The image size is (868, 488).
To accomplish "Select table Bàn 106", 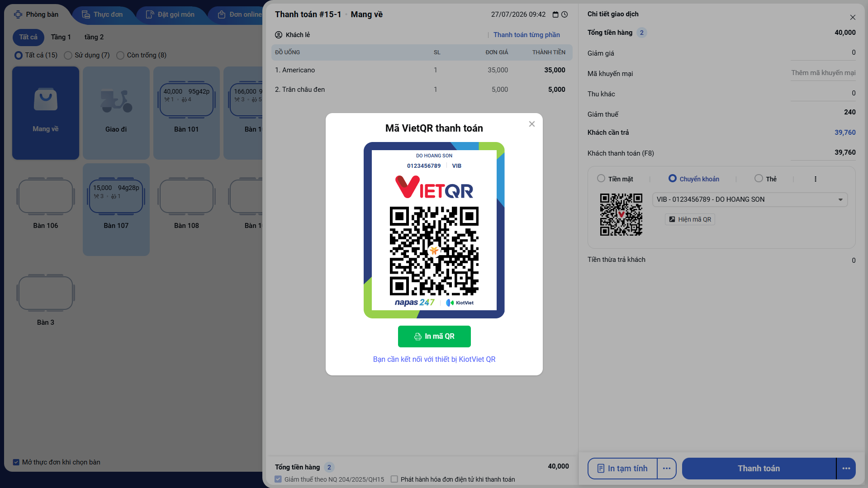I will pos(46,209).
